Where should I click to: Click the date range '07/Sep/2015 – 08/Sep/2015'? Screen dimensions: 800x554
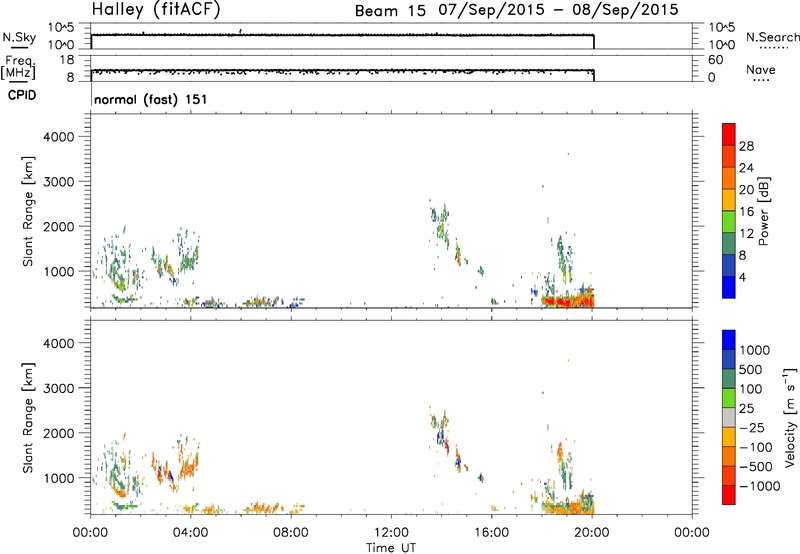tap(558, 10)
